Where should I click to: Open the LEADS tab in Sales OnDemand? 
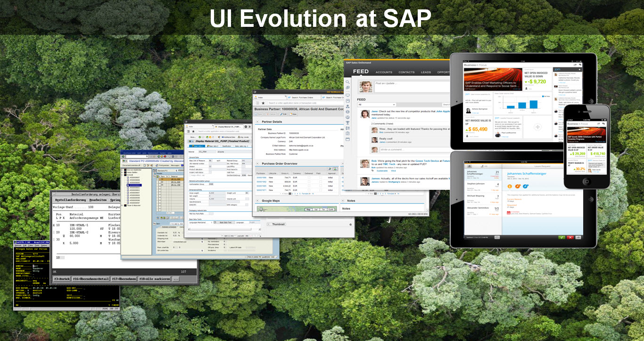click(426, 72)
